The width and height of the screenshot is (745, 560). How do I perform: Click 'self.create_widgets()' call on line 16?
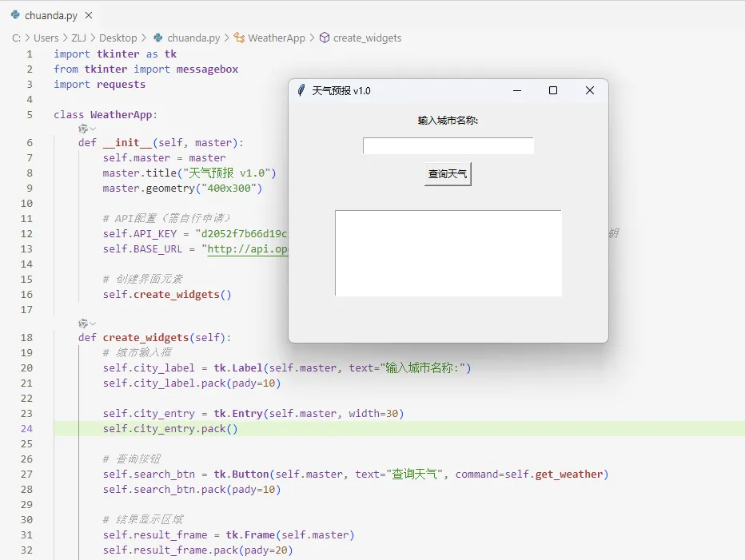click(167, 295)
